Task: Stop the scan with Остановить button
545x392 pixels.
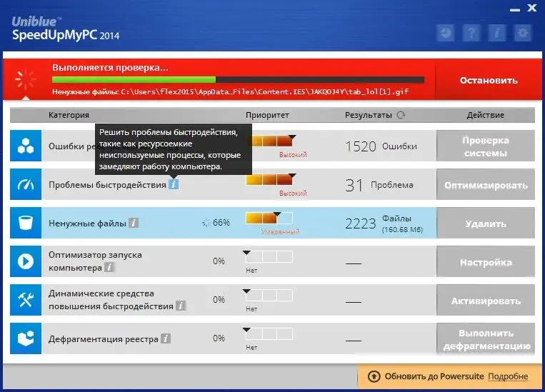Action: 489,80
